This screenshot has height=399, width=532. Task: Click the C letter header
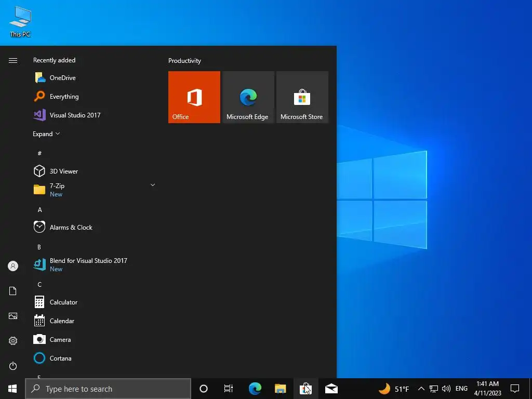coord(39,284)
